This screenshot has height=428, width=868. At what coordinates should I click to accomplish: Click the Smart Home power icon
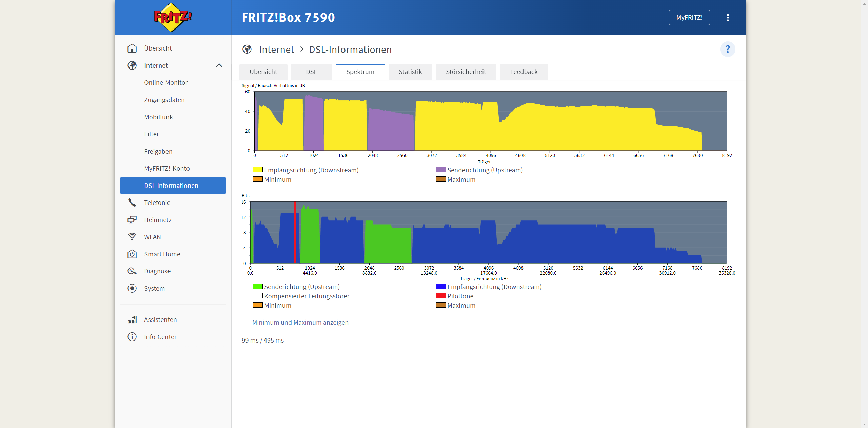132,254
